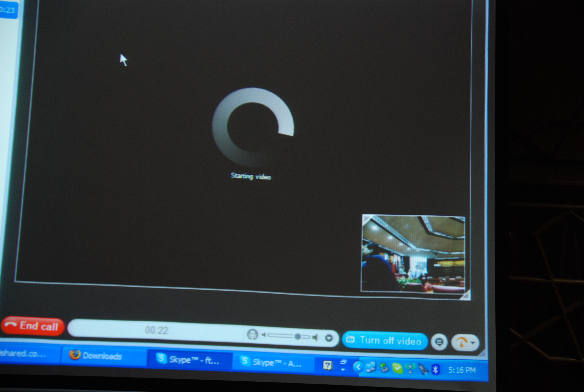584x392 pixels.
Task: Open the wireless antenna tray icon
Action: point(410,368)
